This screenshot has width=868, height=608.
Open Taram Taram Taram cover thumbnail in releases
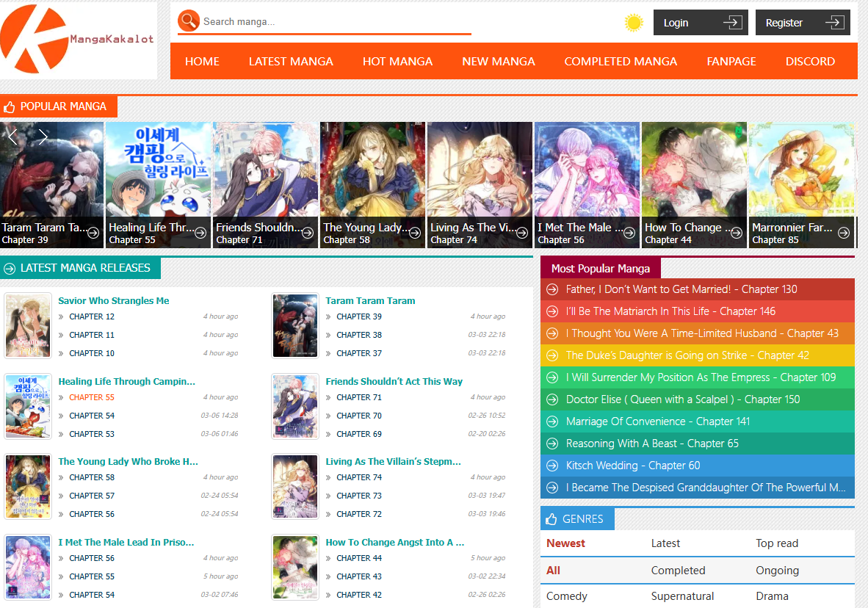pos(294,326)
